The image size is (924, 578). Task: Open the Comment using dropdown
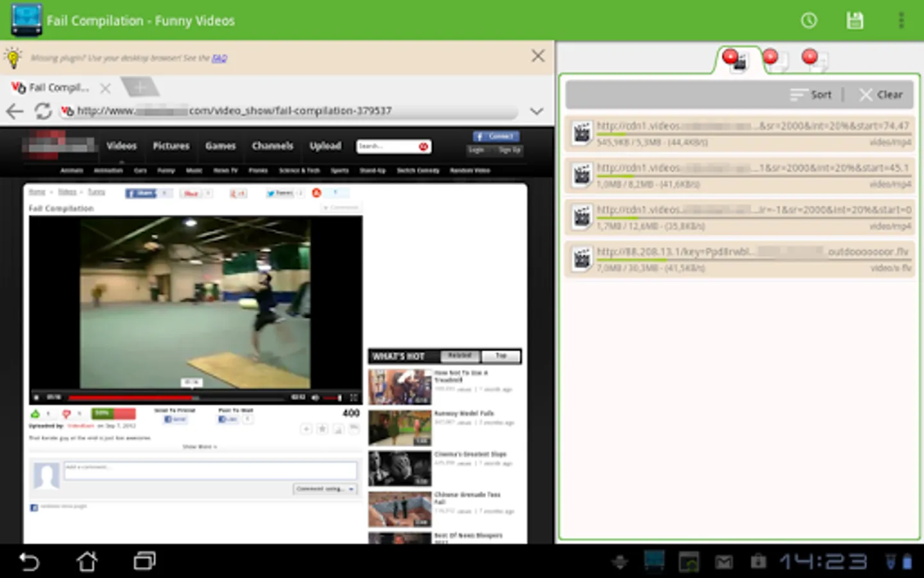[x=325, y=489]
